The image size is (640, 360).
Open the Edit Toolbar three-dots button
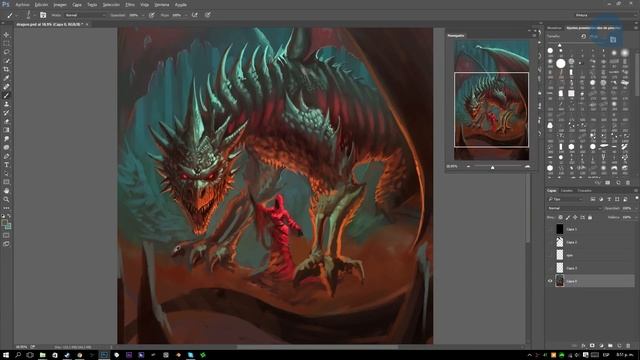(x=6, y=208)
